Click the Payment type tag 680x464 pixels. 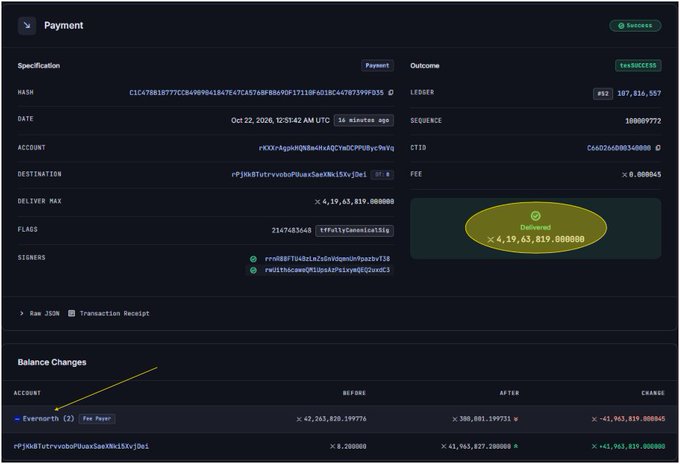click(x=377, y=65)
